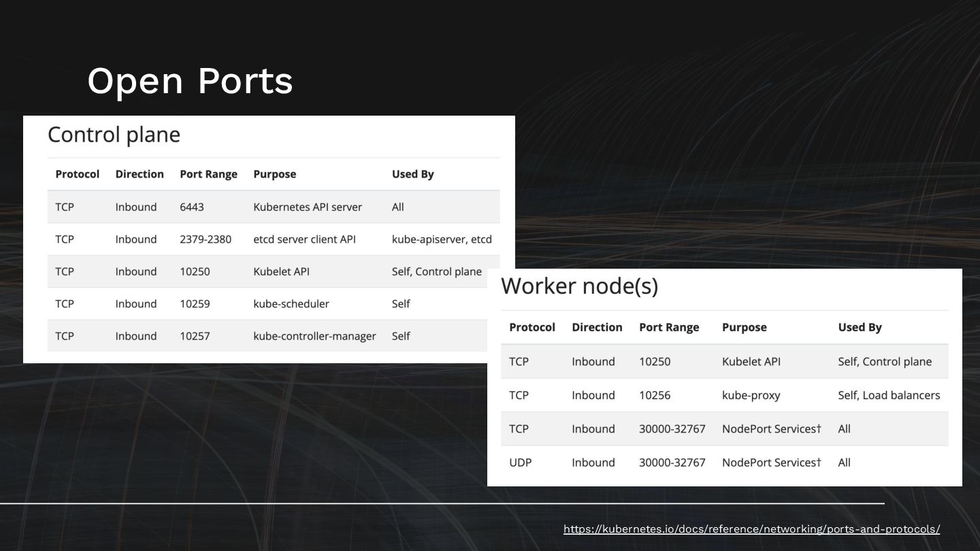This screenshot has width=980, height=551.
Task: Click 'Protocol' header in Worker node table
Action: 532,327
